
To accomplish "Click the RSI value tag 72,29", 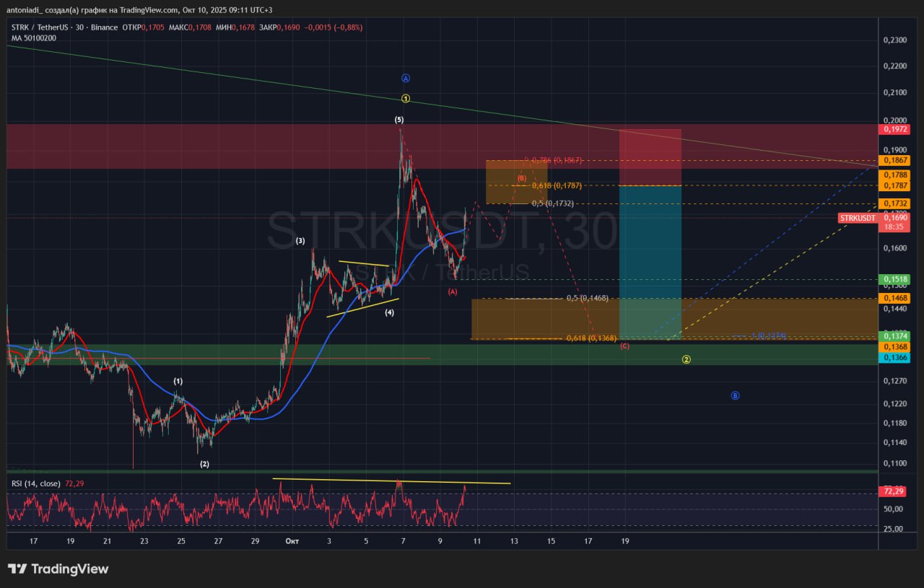I will pos(894,491).
